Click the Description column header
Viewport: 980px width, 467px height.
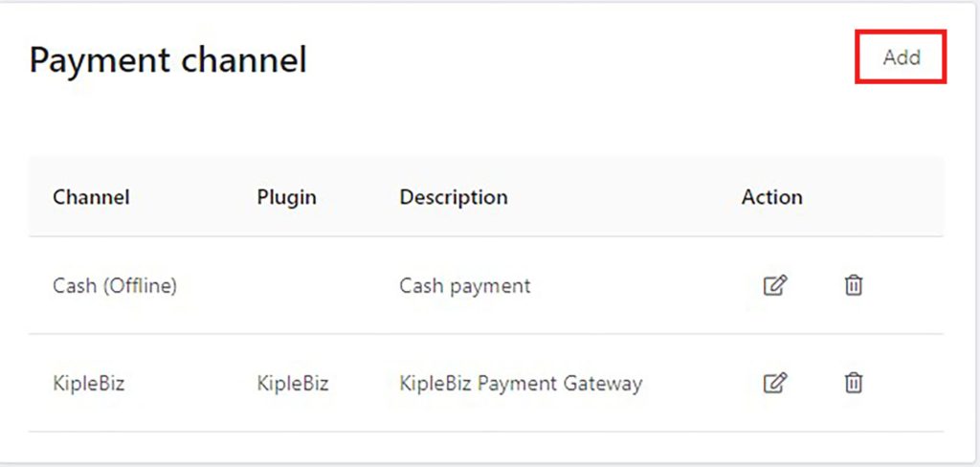coord(454,197)
